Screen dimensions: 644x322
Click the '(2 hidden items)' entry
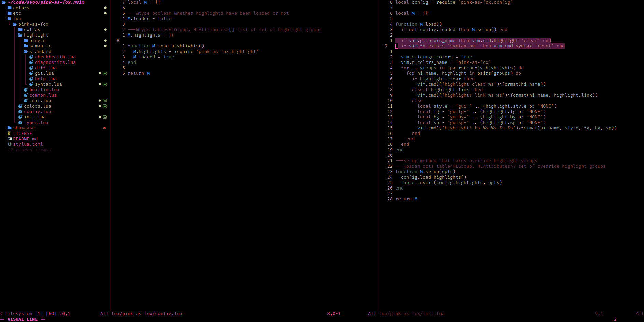[29, 150]
